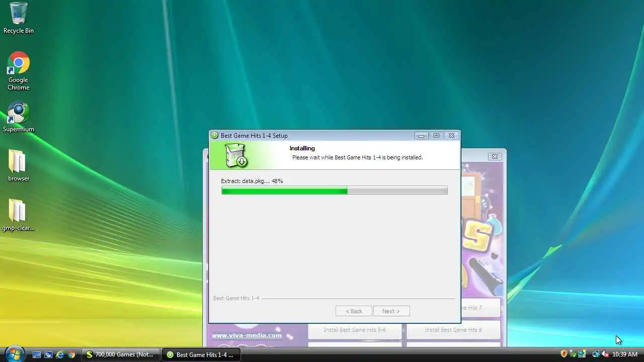Open the network connection tray icon
644x362 pixels.
[x=596, y=354]
